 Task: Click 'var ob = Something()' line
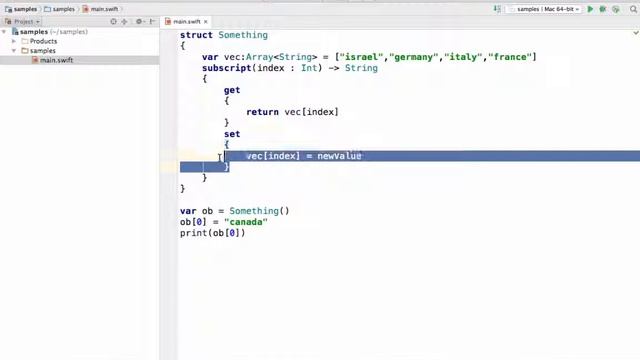tap(235, 211)
